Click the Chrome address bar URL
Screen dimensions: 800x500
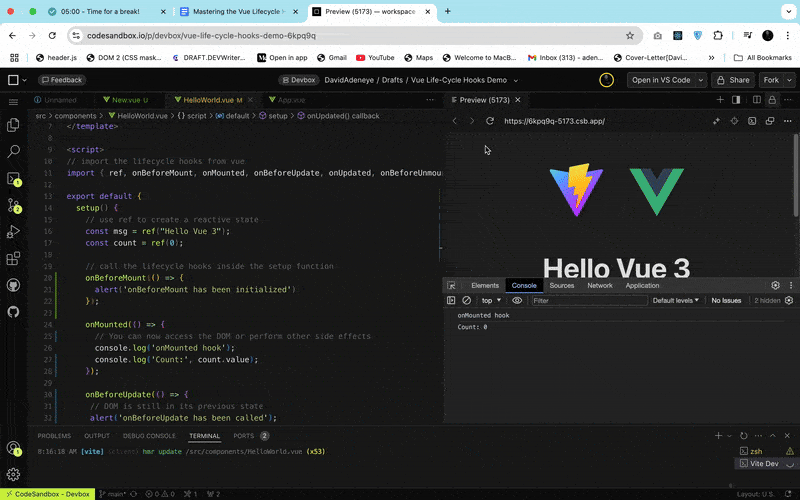point(202,36)
